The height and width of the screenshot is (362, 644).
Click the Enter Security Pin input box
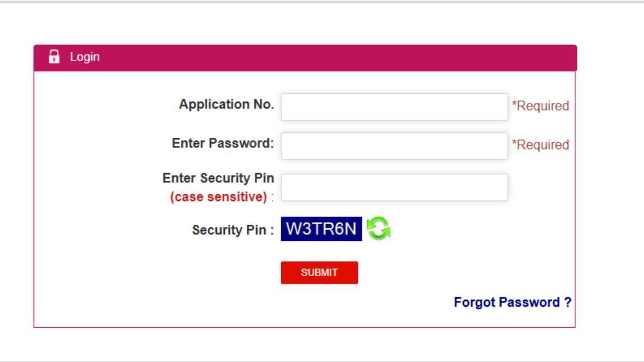click(394, 187)
